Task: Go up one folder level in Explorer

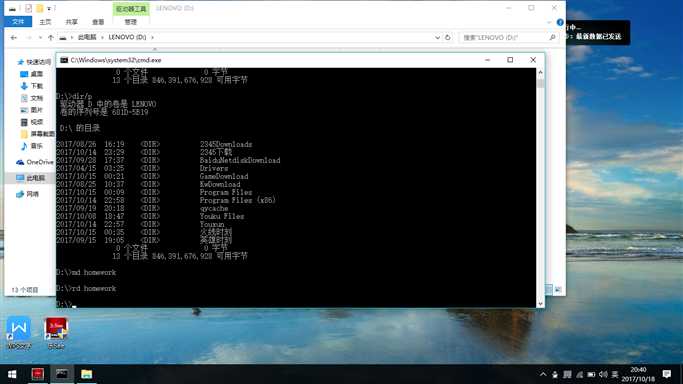Action: [x=51, y=38]
